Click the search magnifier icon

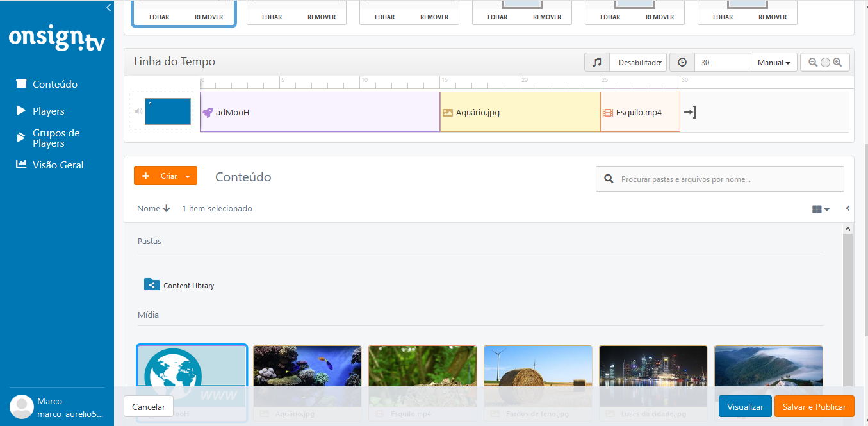(x=608, y=179)
